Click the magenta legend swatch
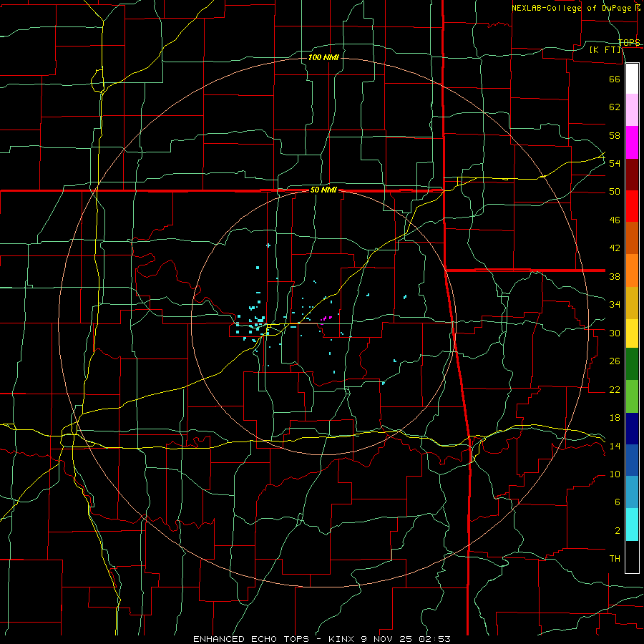 [x=632, y=142]
